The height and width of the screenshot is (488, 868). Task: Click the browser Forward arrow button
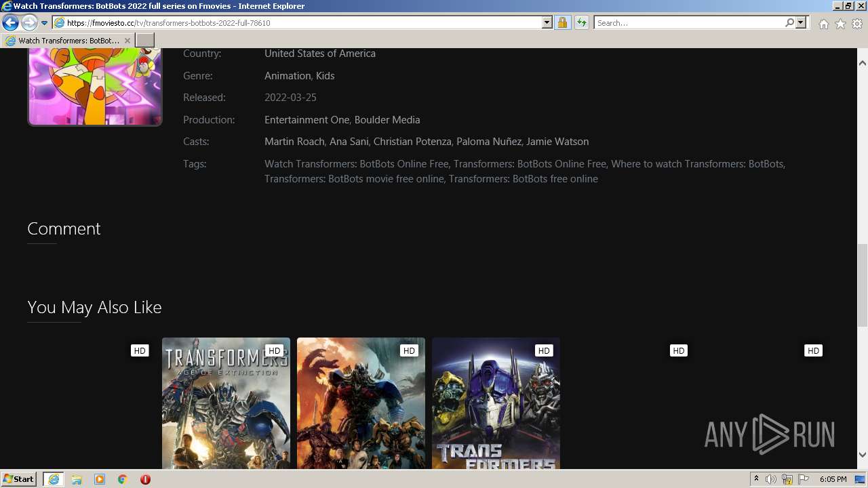[29, 22]
